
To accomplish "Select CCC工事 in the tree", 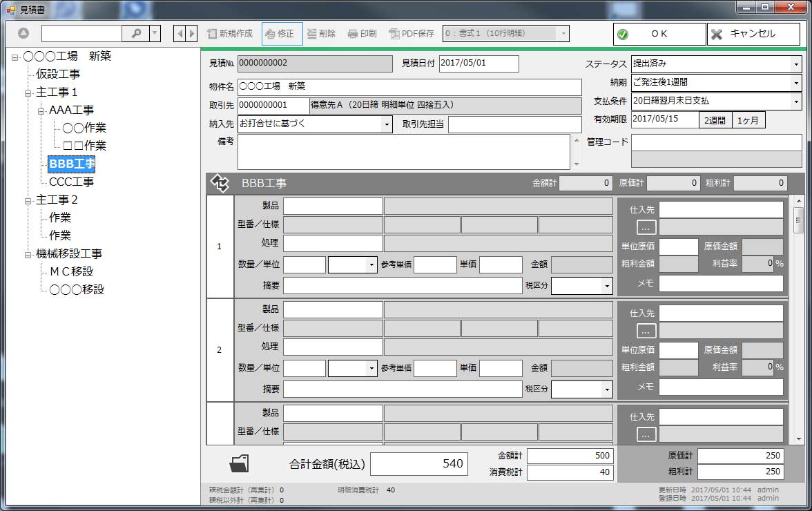I will [x=71, y=182].
